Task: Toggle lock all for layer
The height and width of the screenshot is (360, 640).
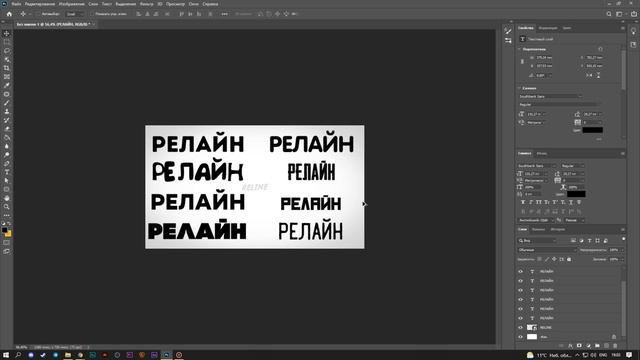Action: pyautogui.click(x=569, y=259)
